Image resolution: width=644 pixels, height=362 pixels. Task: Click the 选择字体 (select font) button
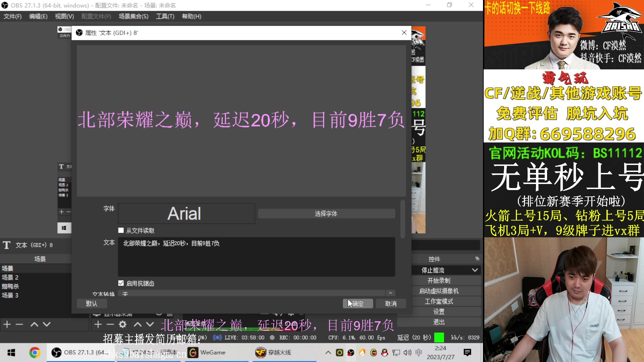[x=326, y=214]
